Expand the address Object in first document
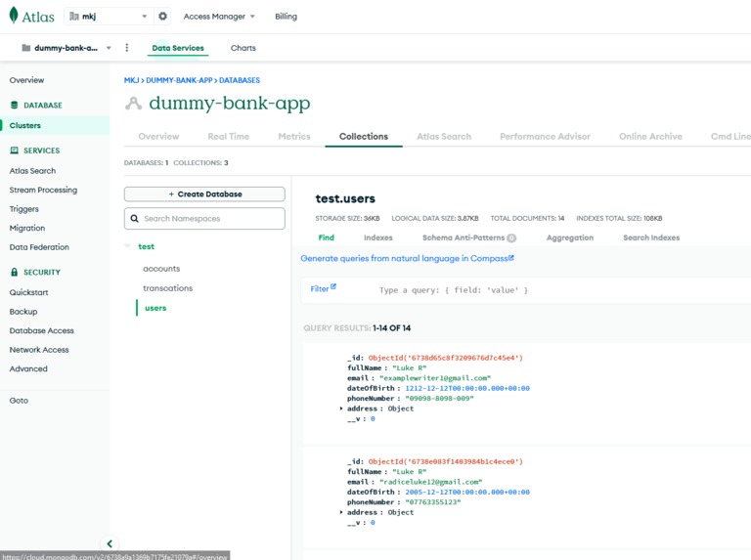This screenshot has height=560, width=751. pos(341,409)
